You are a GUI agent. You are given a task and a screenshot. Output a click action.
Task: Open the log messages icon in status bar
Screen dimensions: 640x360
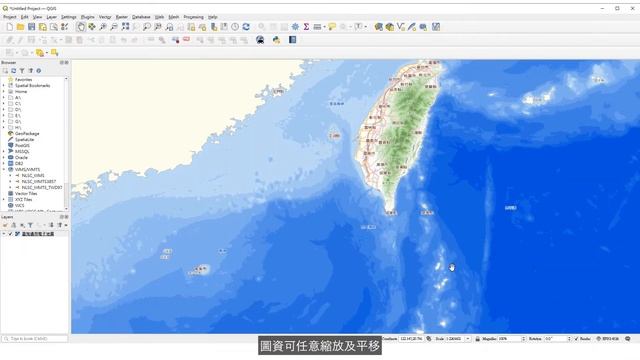(628, 339)
